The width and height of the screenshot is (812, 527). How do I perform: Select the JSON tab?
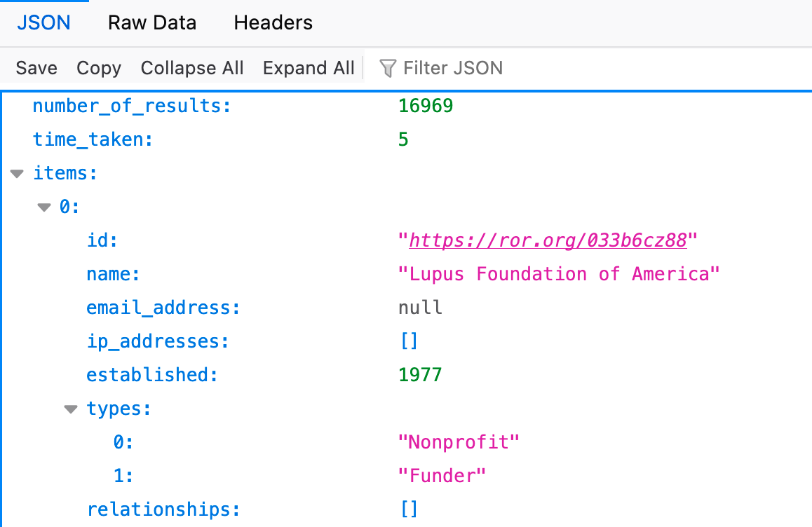[43, 23]
